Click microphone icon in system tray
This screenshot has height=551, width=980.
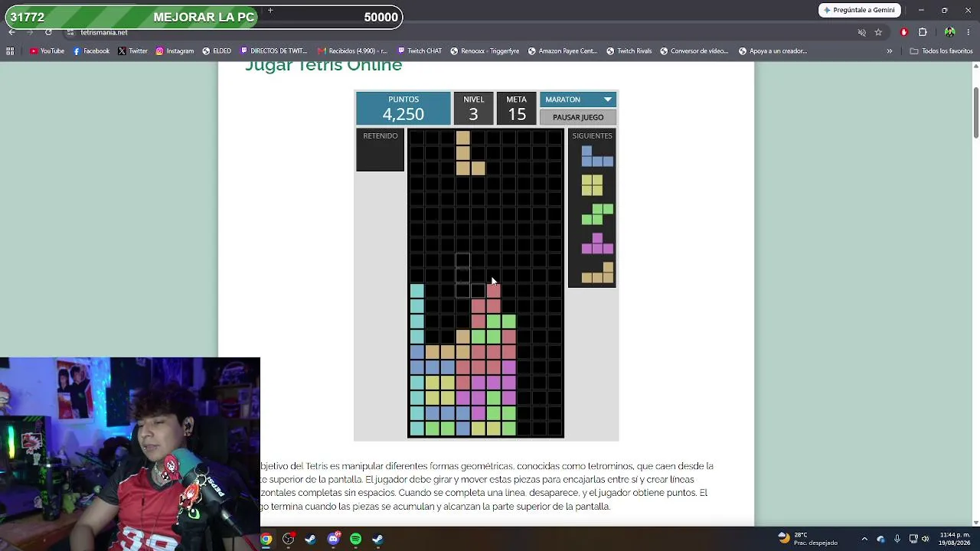click(x=897, y=539)
